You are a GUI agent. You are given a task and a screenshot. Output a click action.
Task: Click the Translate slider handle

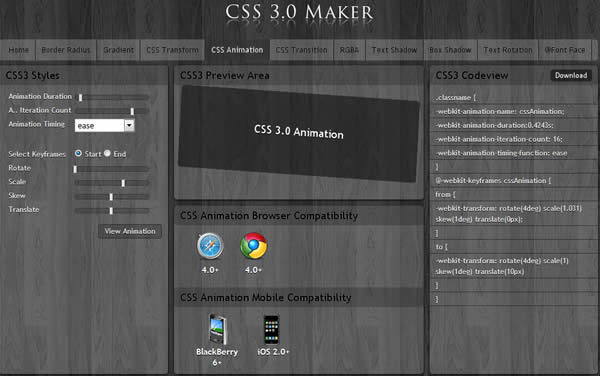(x=111, y=210)
